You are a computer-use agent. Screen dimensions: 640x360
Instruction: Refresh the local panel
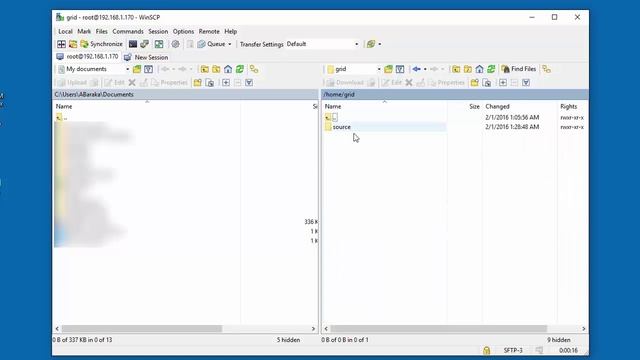240,69
